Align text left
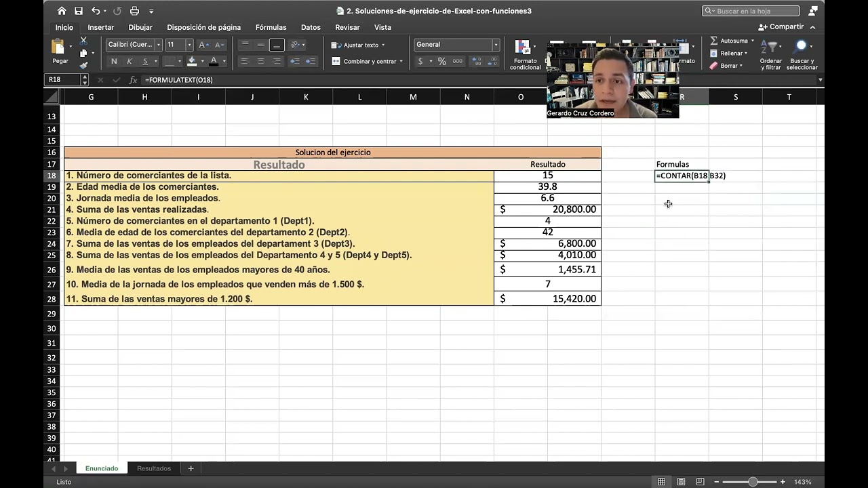The image size is (868, 488). [x=245, y=61]
